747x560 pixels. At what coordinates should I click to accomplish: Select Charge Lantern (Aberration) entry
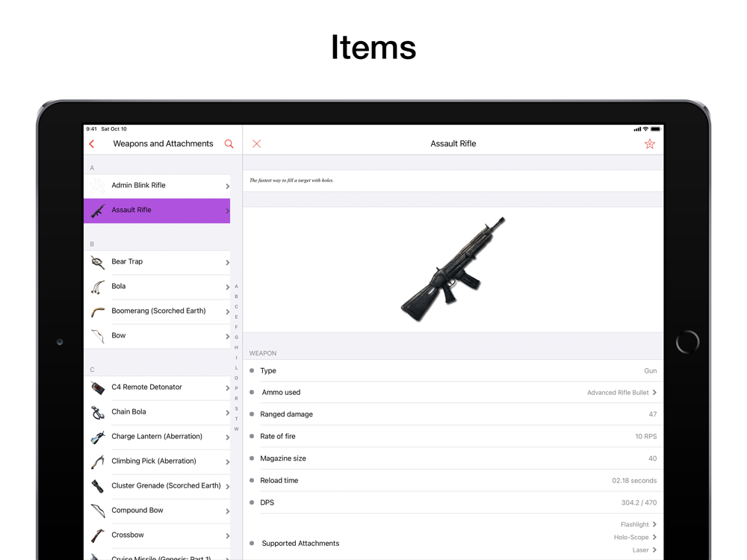tap(157, 437)
